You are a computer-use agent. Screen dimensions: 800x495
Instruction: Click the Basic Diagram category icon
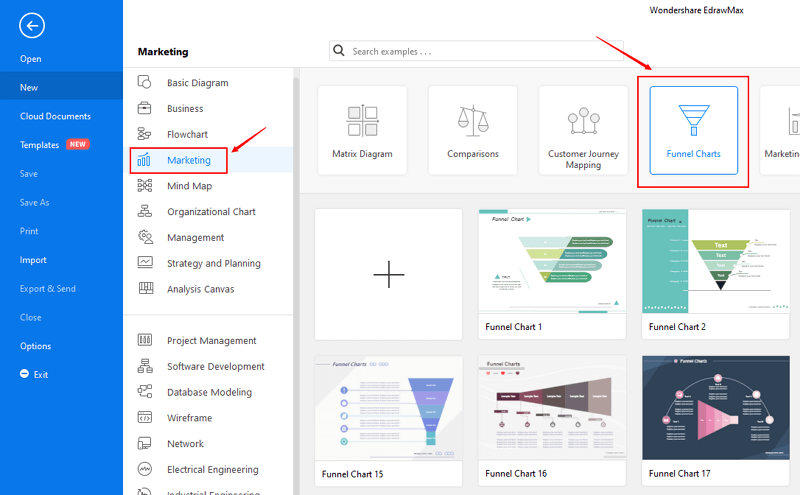[x=144, y=82]
